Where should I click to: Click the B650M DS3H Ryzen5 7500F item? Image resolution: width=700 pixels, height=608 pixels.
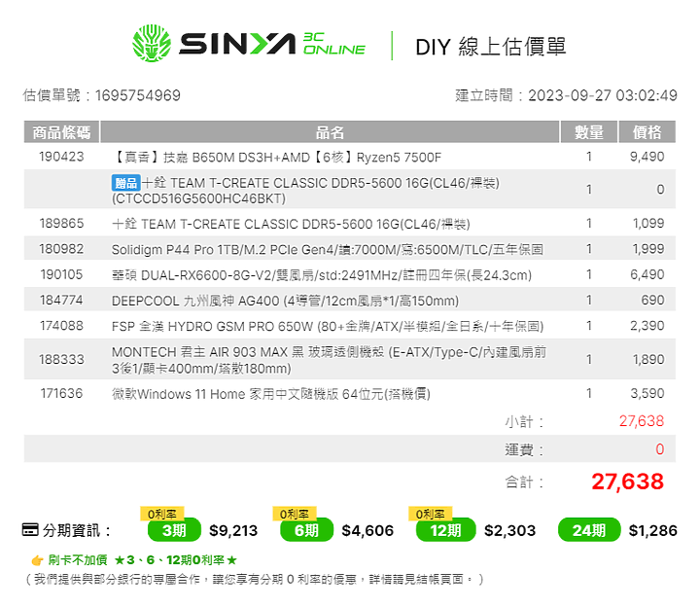click(276, 158)
